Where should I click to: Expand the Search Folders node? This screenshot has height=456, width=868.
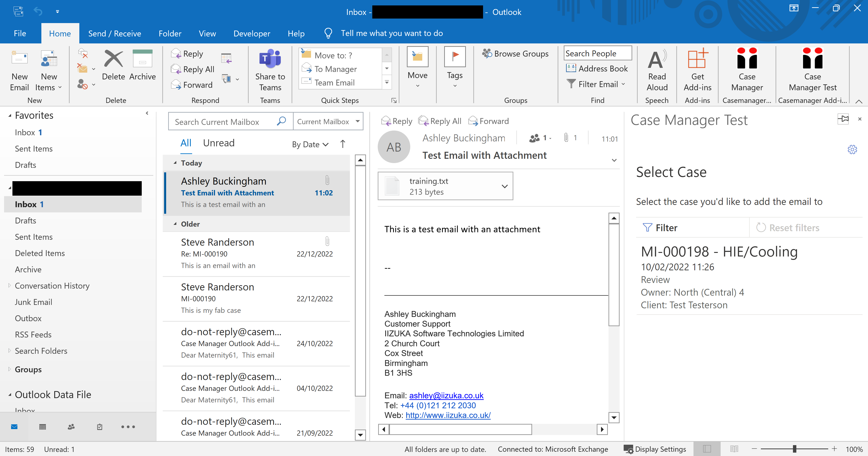pyautogui.click(x=9, y=351)
